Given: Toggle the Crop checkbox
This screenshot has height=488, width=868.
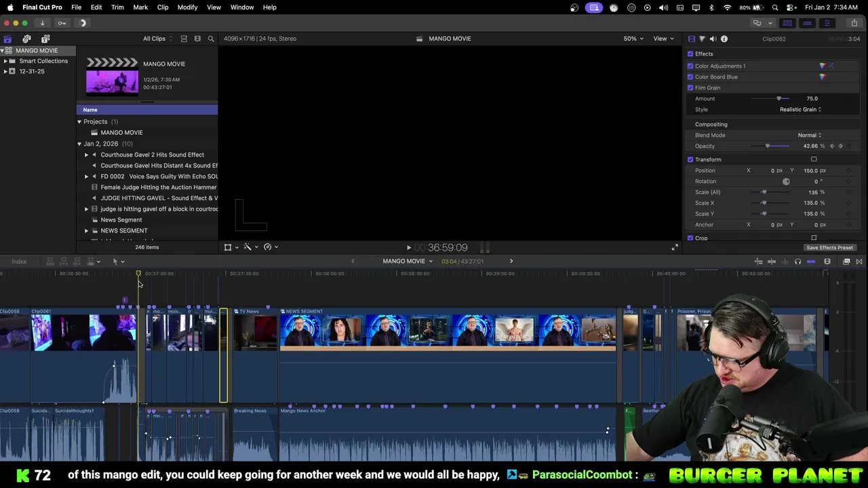Looking at the screenshot, I should (x=690, y=238).
